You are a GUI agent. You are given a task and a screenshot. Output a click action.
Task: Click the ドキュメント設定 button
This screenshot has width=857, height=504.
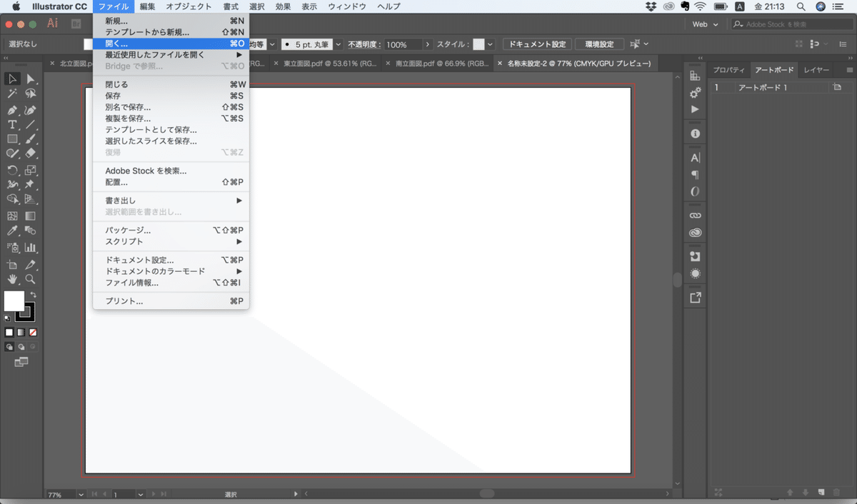tap(536, 44)
